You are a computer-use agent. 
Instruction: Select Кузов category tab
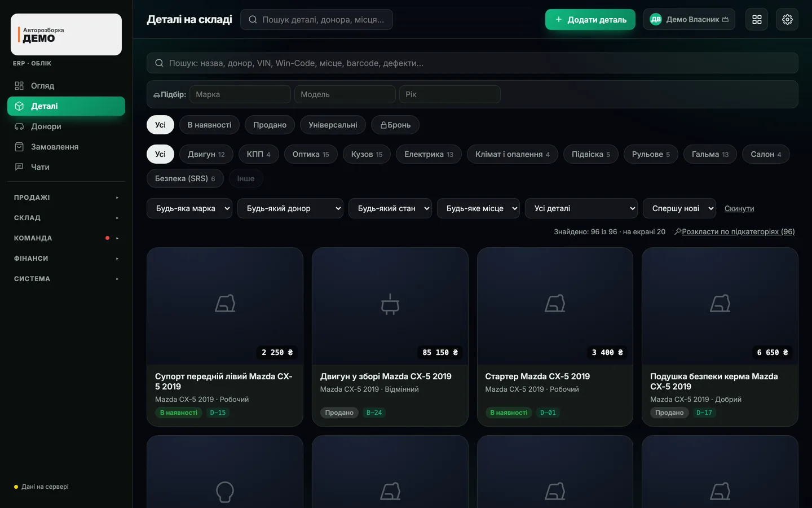tap(367, 154)
